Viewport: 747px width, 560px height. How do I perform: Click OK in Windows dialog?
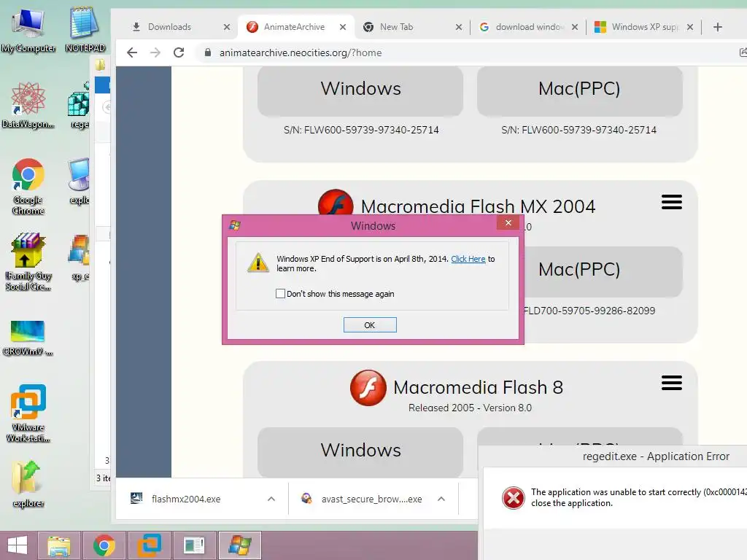click(370, 324)
